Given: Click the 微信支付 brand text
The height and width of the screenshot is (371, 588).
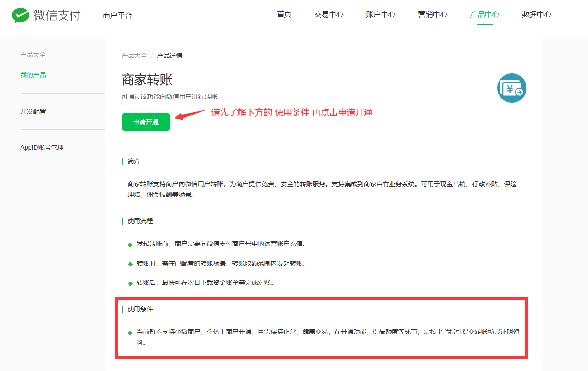Looking at the screenshot, I should (57, 15).
